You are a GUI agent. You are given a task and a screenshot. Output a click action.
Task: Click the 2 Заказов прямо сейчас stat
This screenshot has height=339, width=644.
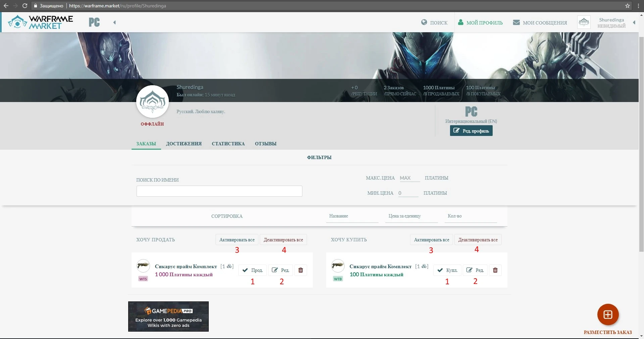(400, 91)
